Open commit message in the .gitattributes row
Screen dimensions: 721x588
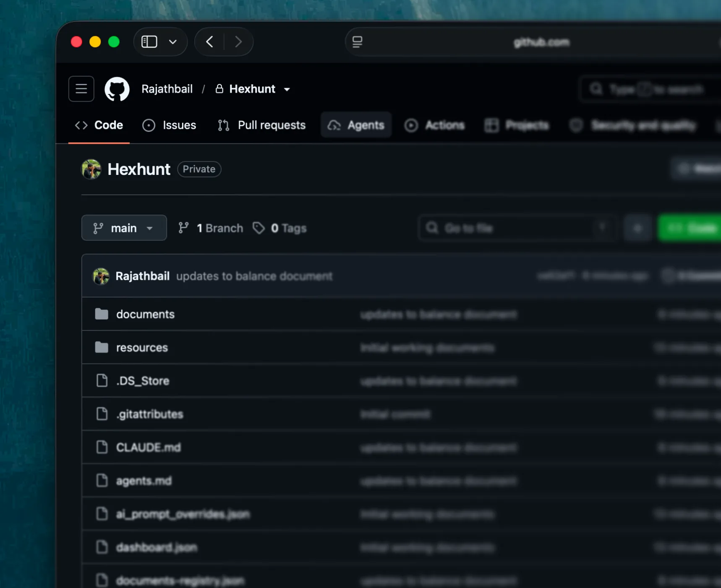click(395, 414)
